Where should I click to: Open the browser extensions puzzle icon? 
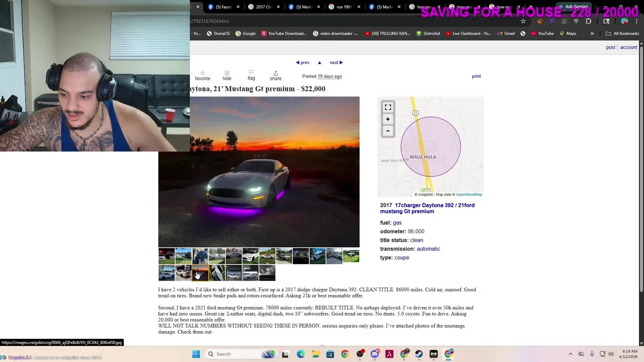588,21
